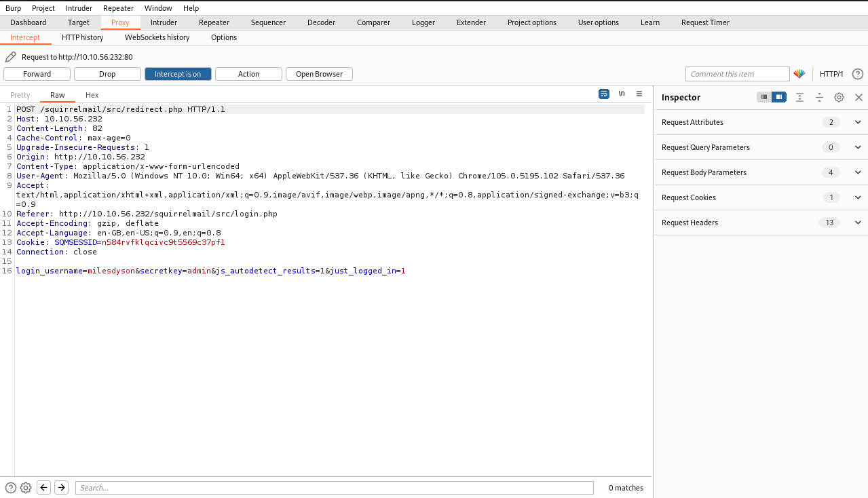Switch to the Intruder tool tab
Image resolution: width=868 pixels, height=498 pixels.
[164, 22]
